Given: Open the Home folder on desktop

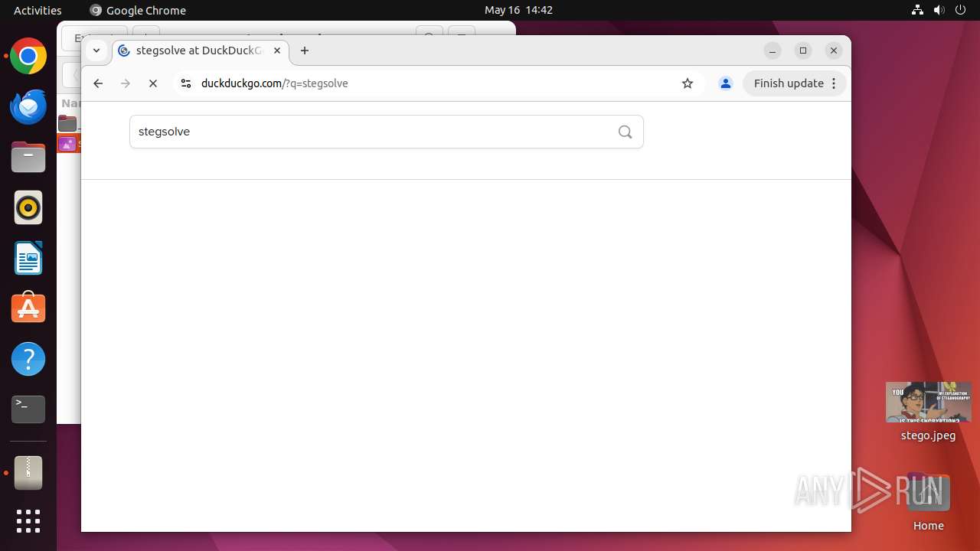Looking at the screenshot, I should [928, 503].
